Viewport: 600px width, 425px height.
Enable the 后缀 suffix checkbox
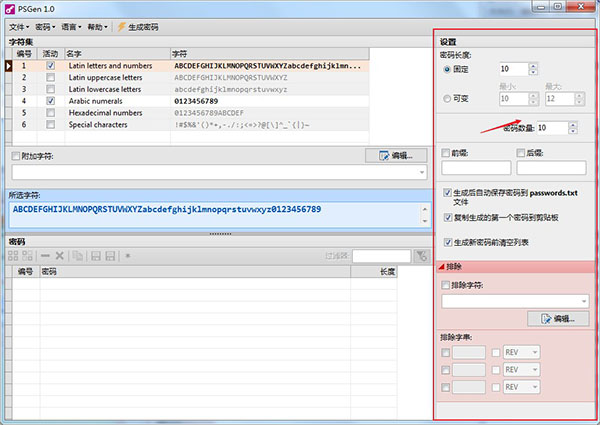[x=521, y=153]
